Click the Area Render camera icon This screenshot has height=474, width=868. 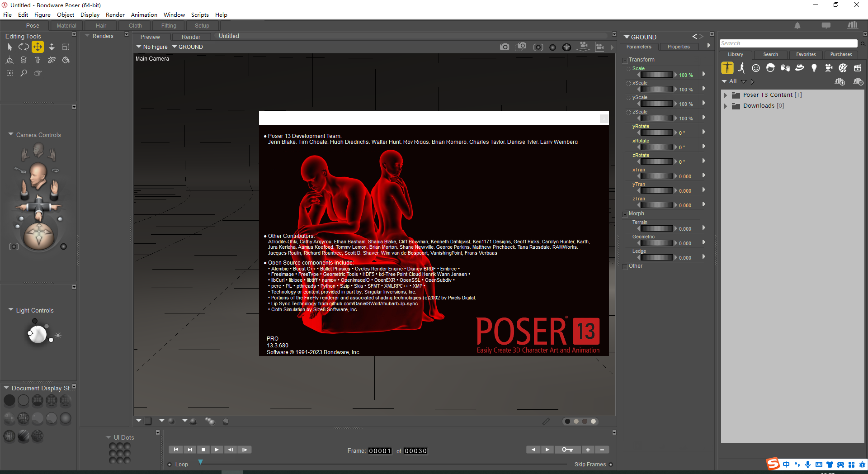(x=522, y=47)
